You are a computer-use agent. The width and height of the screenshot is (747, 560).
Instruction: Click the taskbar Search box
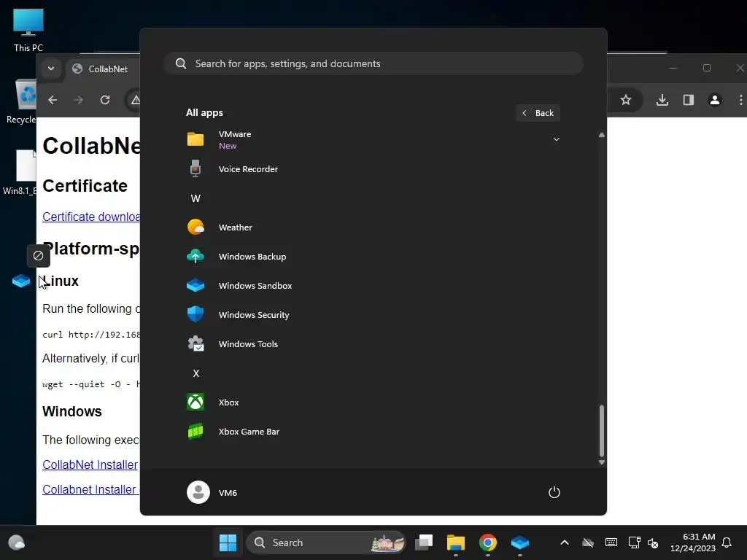[326, 542]
